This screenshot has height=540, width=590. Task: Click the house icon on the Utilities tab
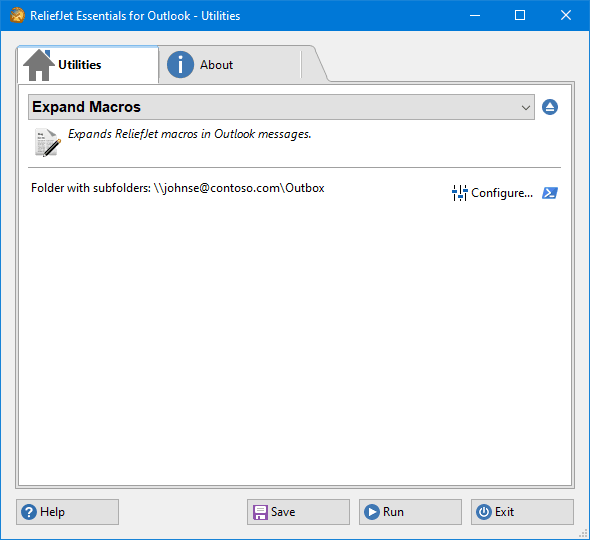[x=38, y=65]
